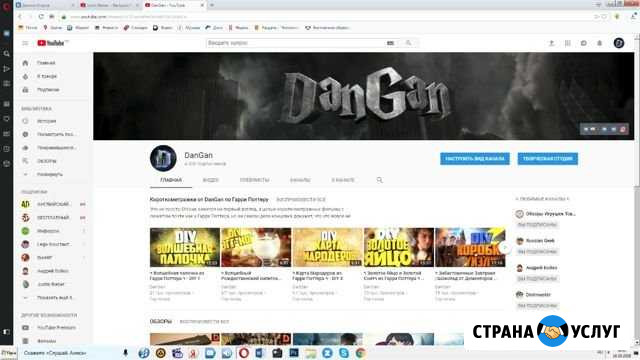Switch to the О КАНАЛЕ tab
The image size is (640, 360).
click(343, 180)
